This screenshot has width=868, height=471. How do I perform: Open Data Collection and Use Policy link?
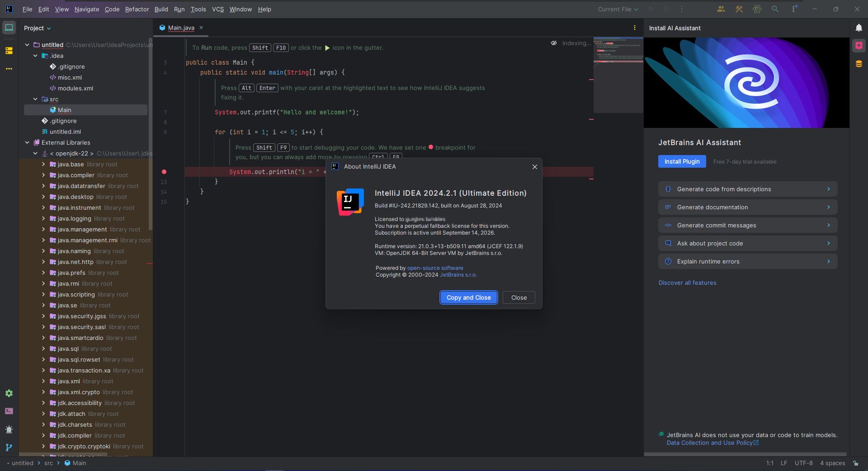[x=712, y=443]
